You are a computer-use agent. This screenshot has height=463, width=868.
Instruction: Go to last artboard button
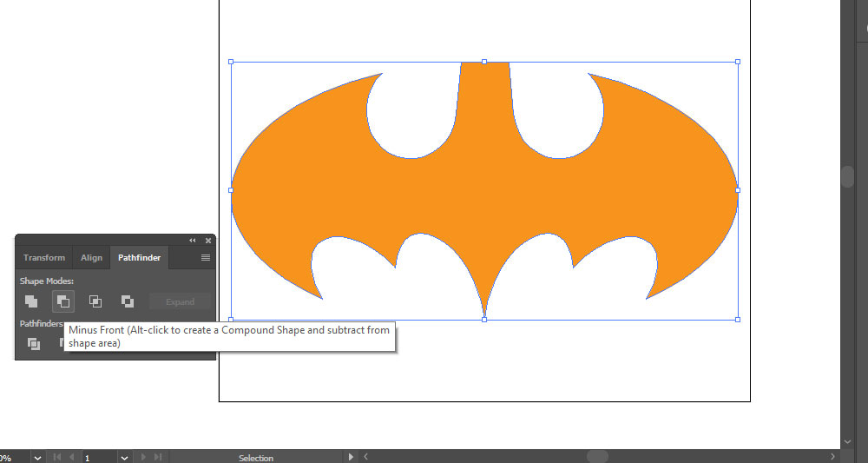(x=158, y=458)
